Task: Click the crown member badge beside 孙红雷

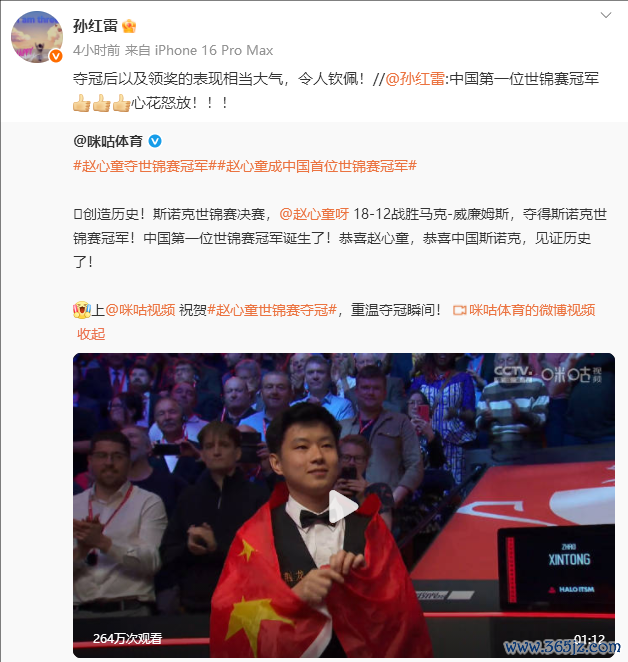Action: [x=129, y=27]
